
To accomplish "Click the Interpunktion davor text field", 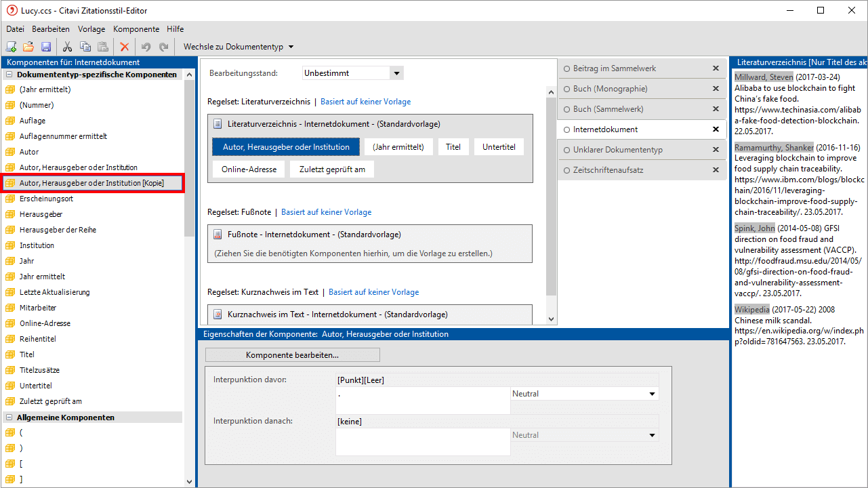I will point(423,400).
